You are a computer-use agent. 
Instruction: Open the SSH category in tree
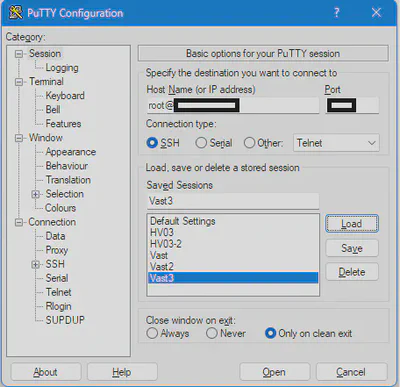coord(55,264)
